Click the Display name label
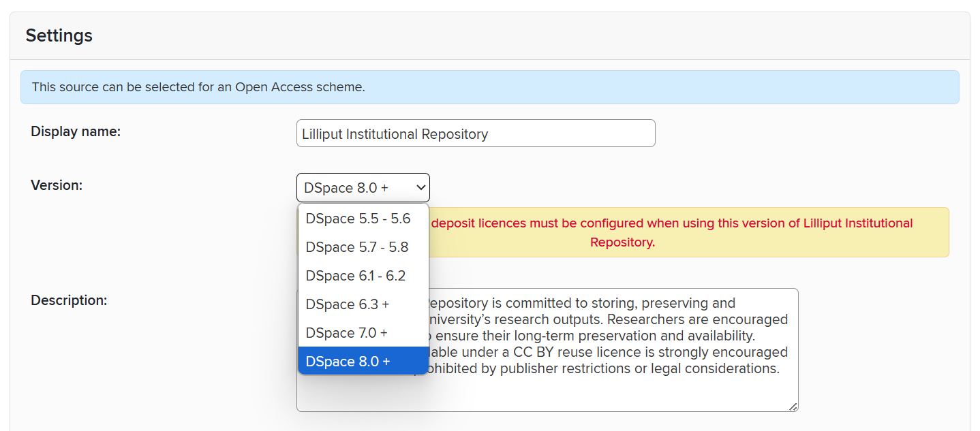The height and width of the screenshot is (431, 980). [x=76, y=131]
